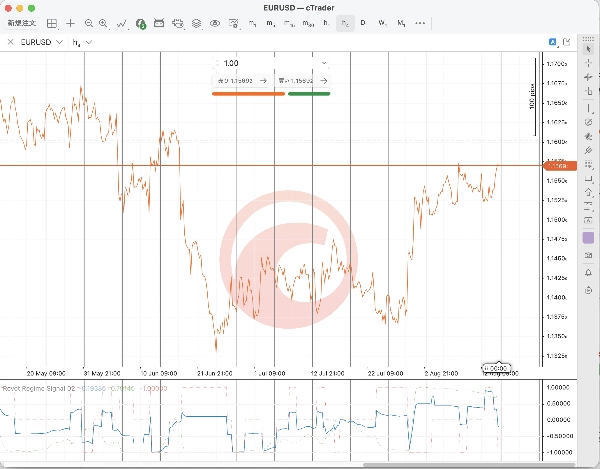Select the parallel channel pitchfork tool
Image resolution: width=600 pixels, height=469 pixels.
[589, 150]
